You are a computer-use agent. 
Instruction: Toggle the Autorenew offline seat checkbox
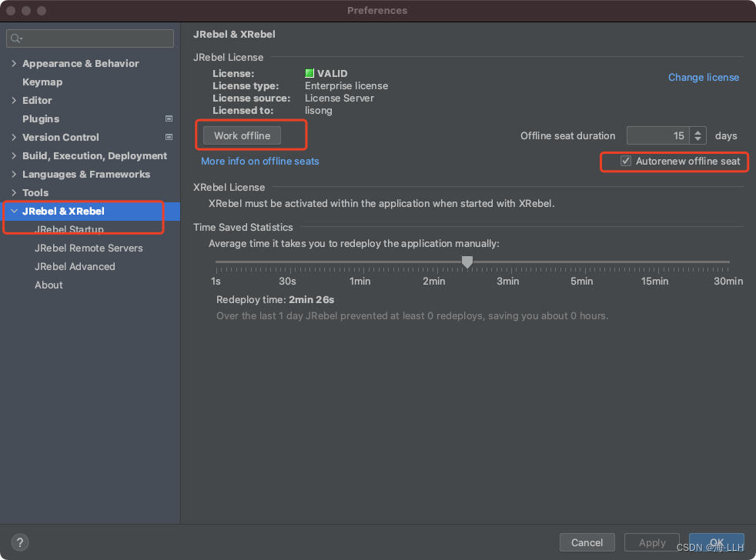(625, 161)
